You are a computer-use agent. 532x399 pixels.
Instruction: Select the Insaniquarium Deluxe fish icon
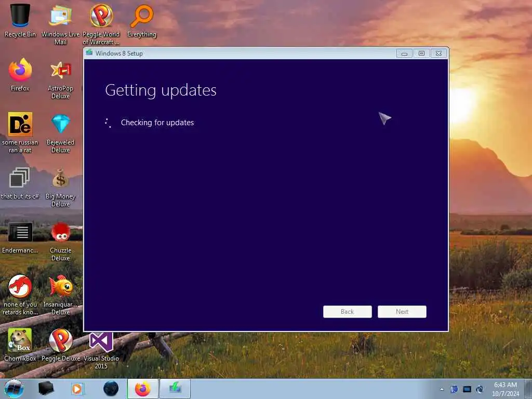pyautogui.click(x=60, y=295)
